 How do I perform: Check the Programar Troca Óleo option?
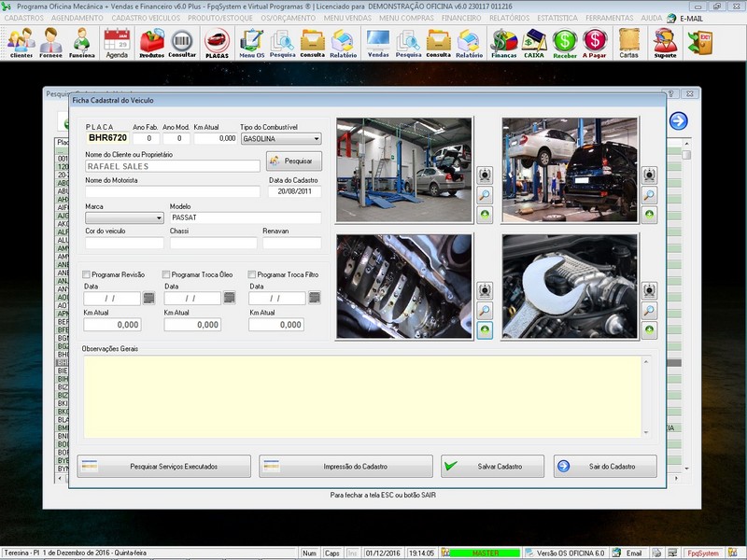[167, 274]
